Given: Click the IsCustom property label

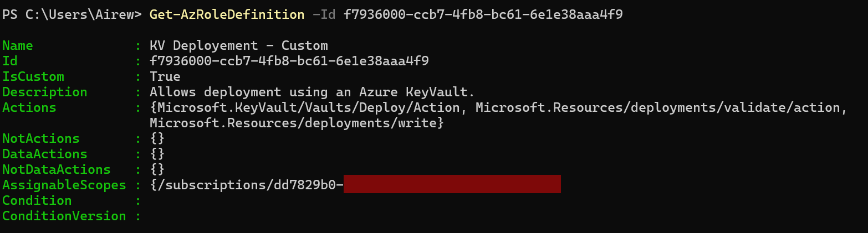Looking at the screenshot, I should pyautogui.click(x=33, y=76).
